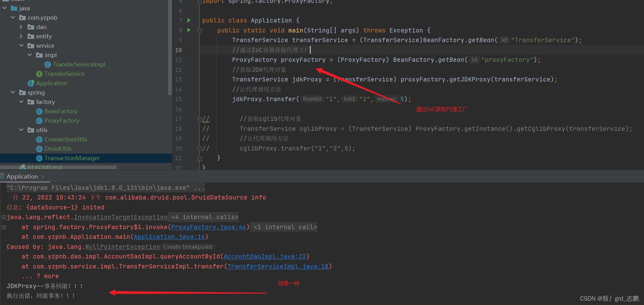Select ConnectionUtils in project tree

(66, 139)
